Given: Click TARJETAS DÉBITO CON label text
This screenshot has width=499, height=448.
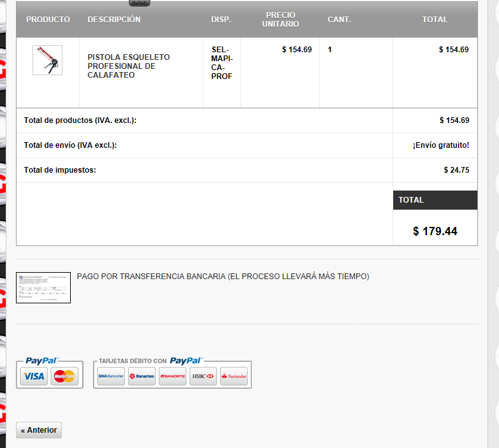Looking at the screenshot, I should (133, 361).
